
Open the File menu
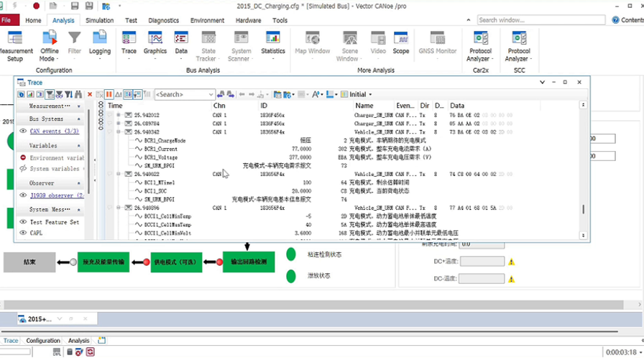(x=9, y=20)
